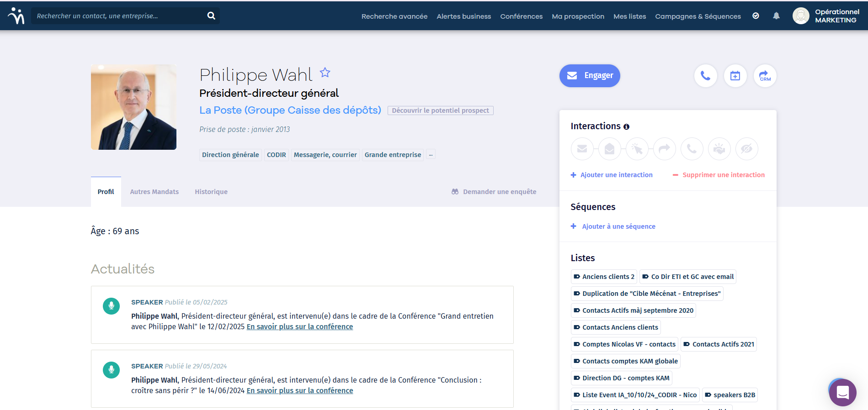
Task: Select the email sent interaction icon
Action: click(582, 149)
